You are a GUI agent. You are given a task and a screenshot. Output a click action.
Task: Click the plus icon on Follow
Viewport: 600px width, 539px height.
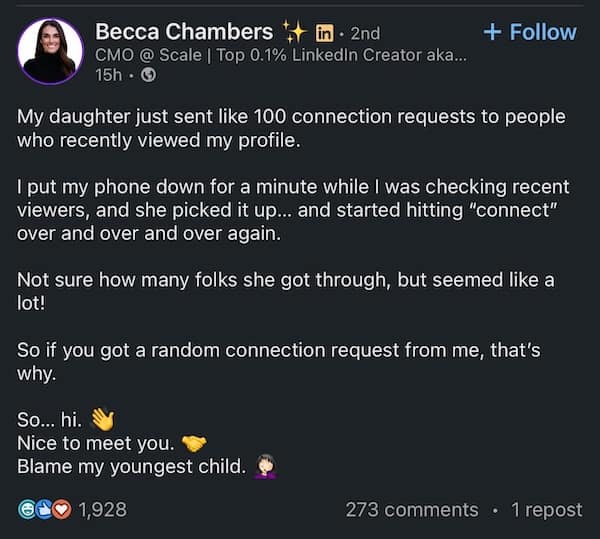point(491,32)
